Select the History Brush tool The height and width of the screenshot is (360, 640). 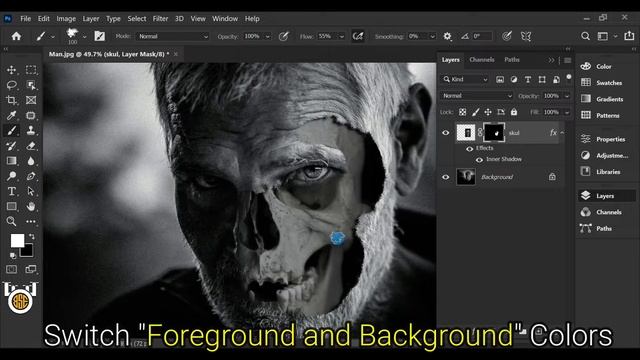[11, 146]
